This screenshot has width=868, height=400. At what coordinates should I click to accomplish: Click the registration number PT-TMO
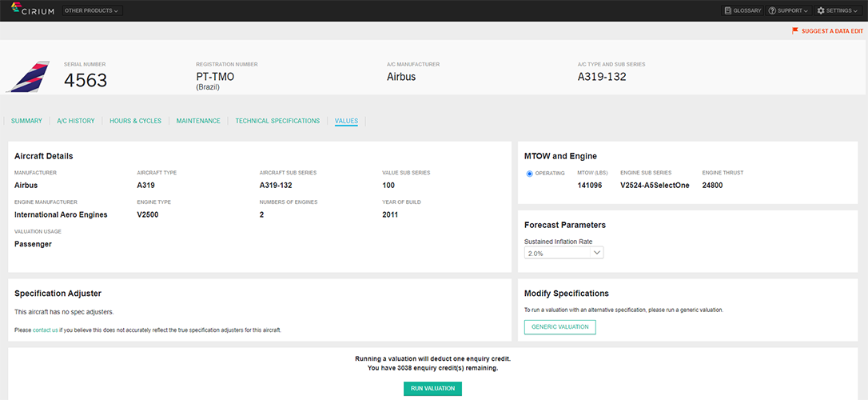(x=215, y=77)
